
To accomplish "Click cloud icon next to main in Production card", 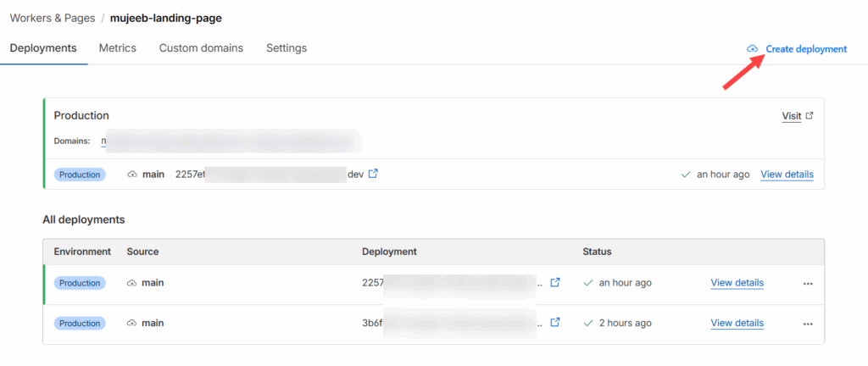I will point(131,175).
